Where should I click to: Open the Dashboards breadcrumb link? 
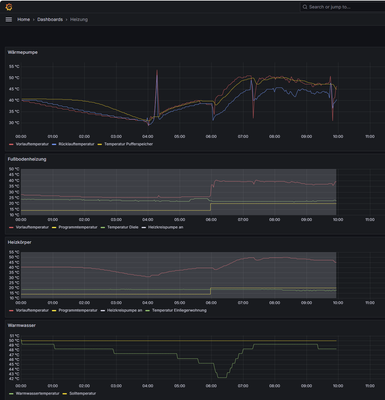point(50,20)
